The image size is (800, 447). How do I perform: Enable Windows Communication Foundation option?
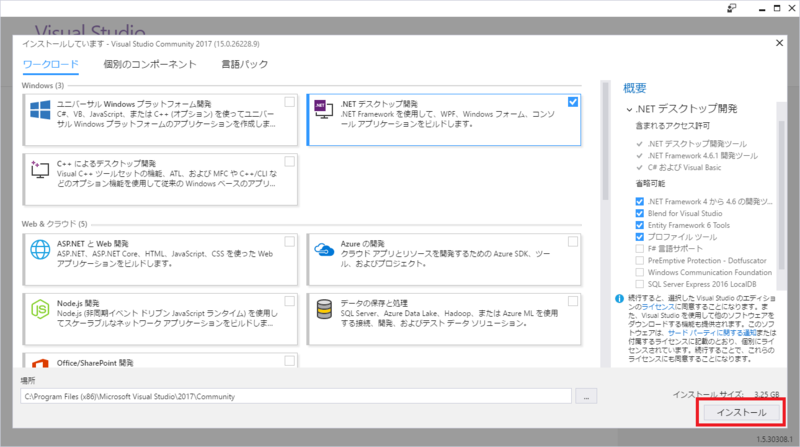pos(639,272)
